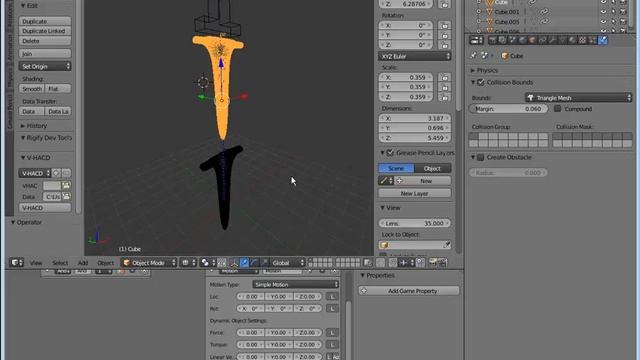Toggle the 3D manipulator widget
640x360 pixels.
[233, 262]
